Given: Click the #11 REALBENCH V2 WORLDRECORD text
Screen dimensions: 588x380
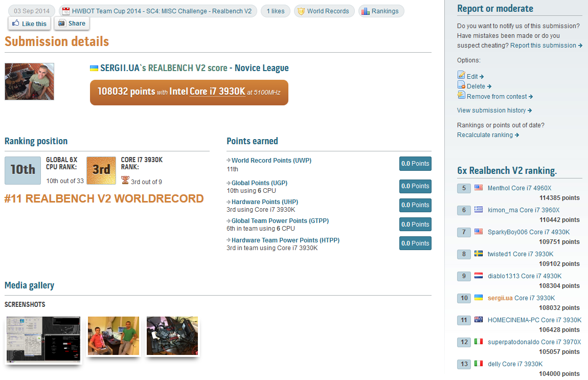Looking at the screenshot, I should tap(104, 198).
